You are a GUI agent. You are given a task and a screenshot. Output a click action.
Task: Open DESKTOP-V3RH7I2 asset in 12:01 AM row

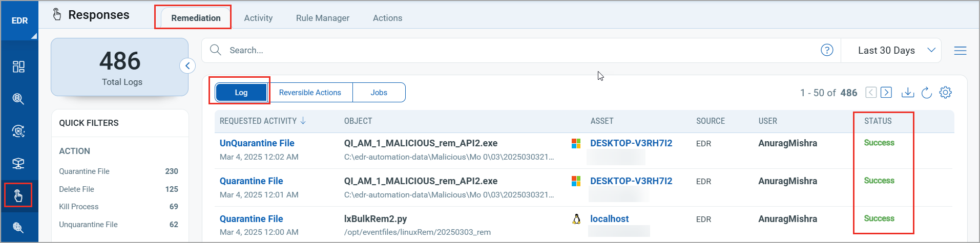click(631, 181)
